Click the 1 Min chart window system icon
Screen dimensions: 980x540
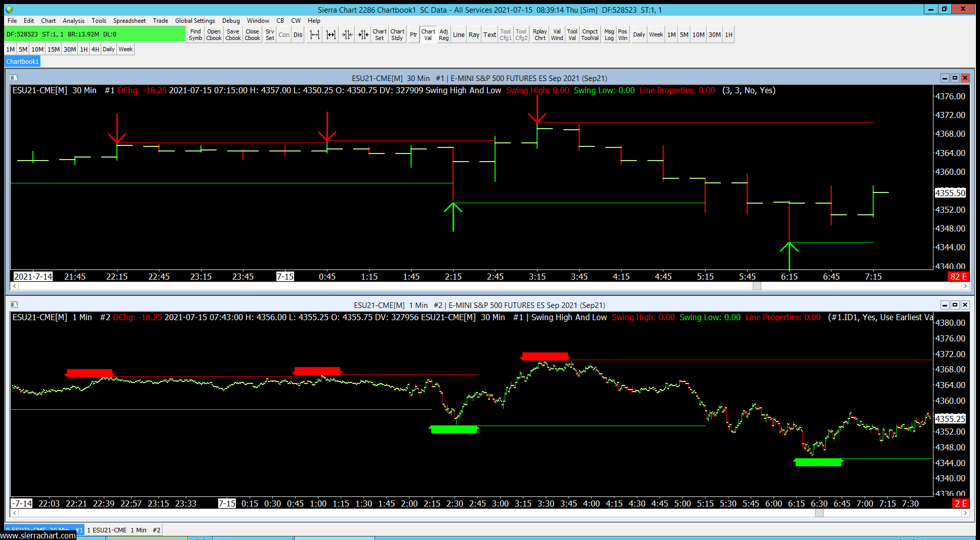click(x=14, y=305)
